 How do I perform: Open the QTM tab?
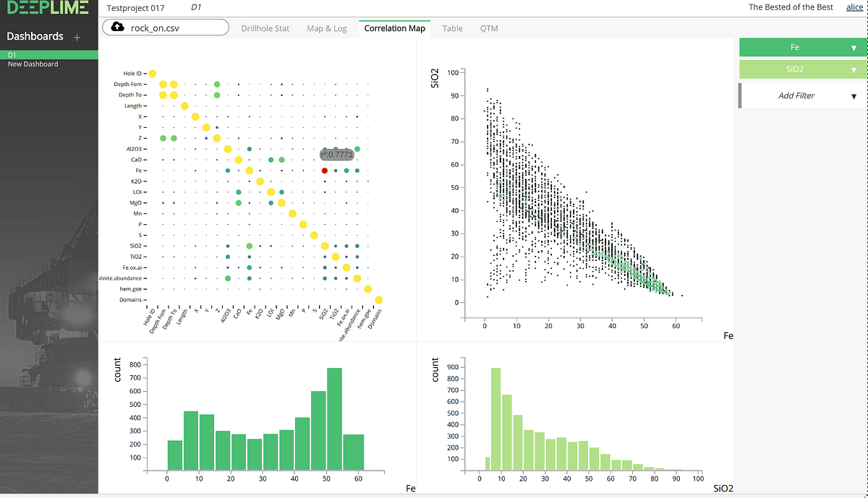489,28
